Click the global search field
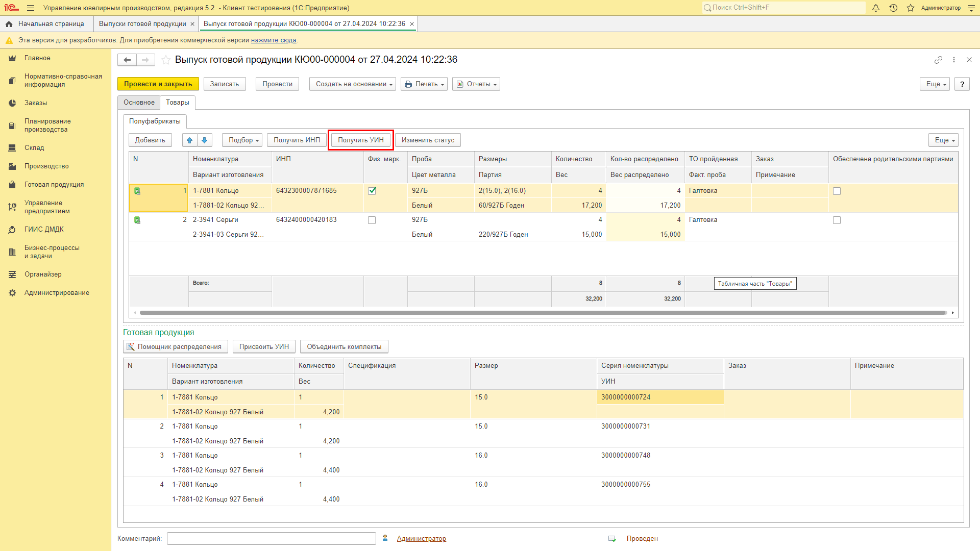980x551 pixels. click(x=784, y=8)
